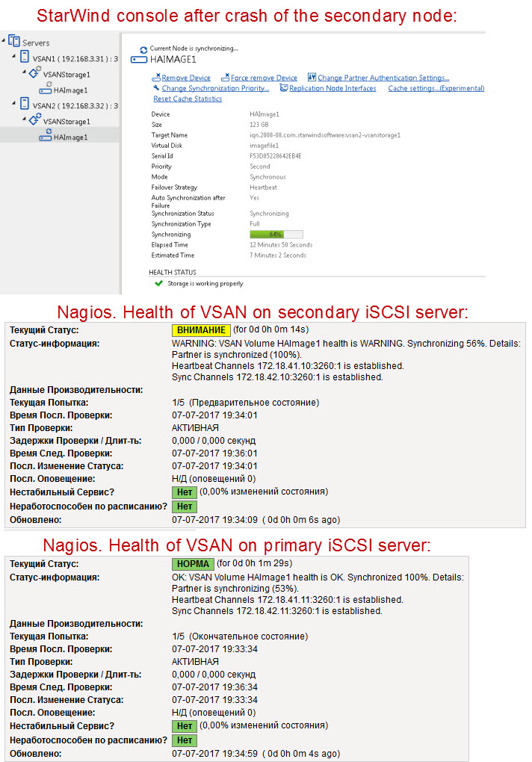Click the '(for 0d 0h 1m 29s)' duration text
The height and width of the screenshot is (762, 532).
pos(254,563)
